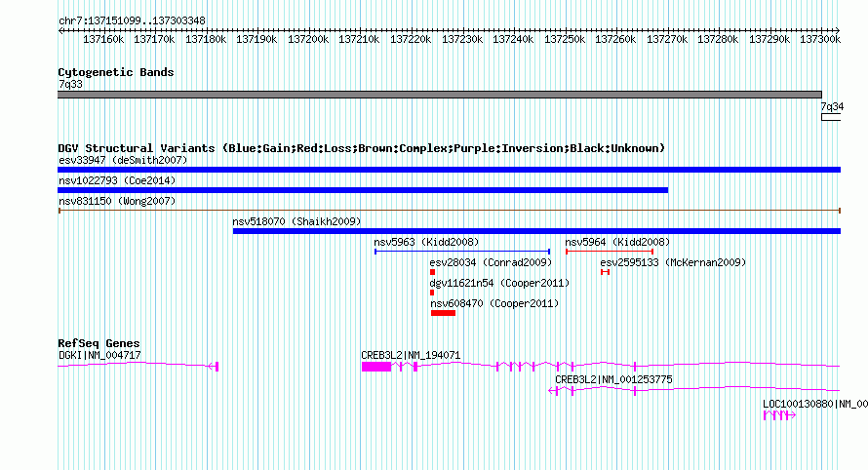Viewport: 868px width, 470px height.
Task: Select the esv2595133 (McKernan2009) red marker
Action: point(605,272)
